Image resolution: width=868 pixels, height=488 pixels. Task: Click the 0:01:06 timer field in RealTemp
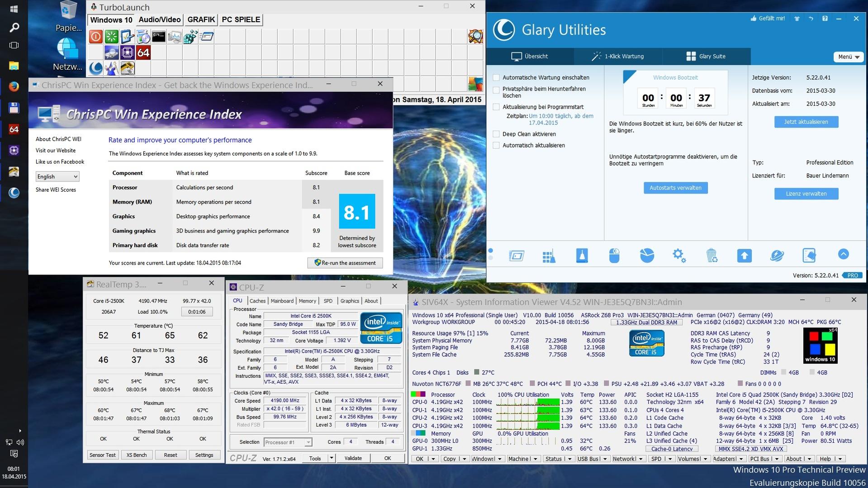(x=197, y=312)
